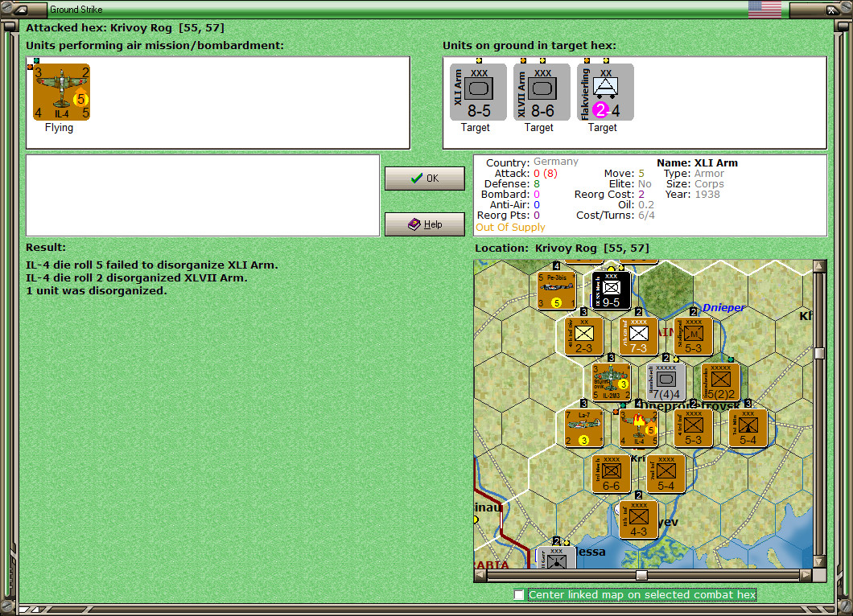Click the gray 7(4)4 armor army-group counter
Viewport: 853px width, 616px height.
(666, 382)
